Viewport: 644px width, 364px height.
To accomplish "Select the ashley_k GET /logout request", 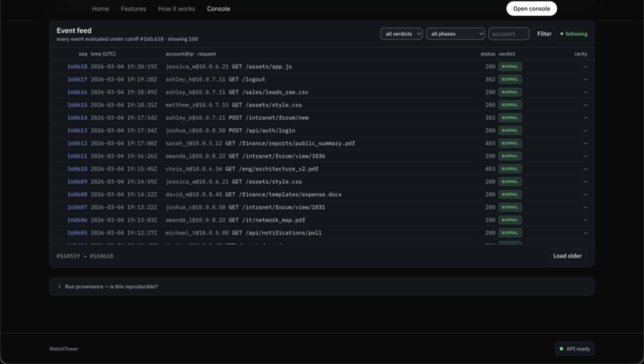I will click(215, 79).
